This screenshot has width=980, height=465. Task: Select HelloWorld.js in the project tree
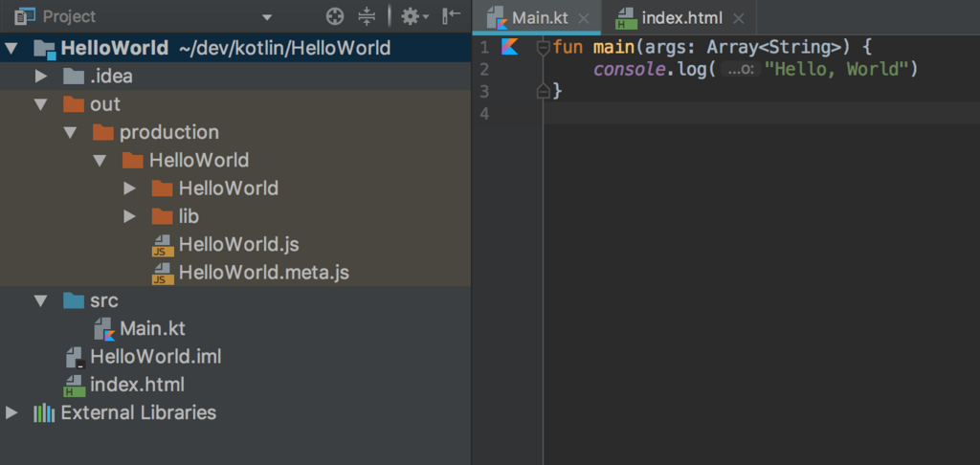point(238,244)
